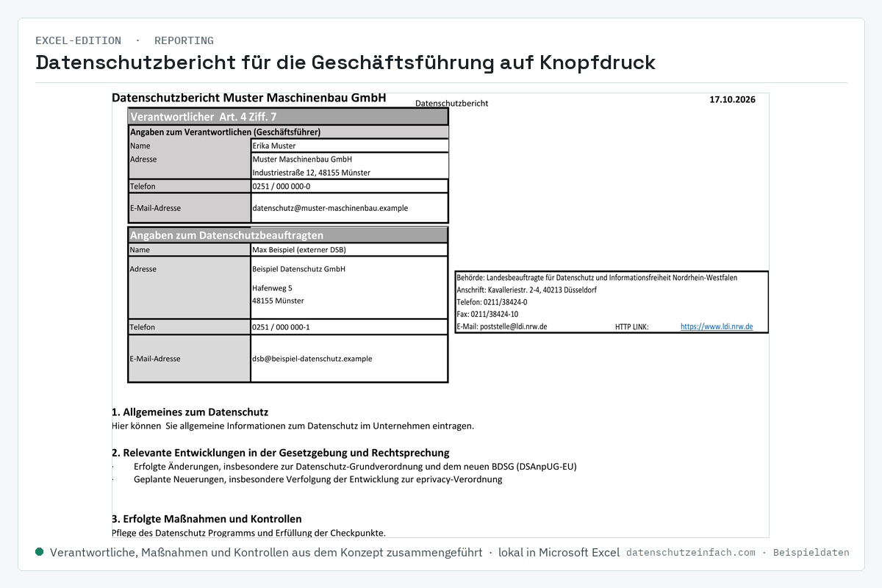The width and height of the screenshot is (882, 588).
Task: Click the heading 3. Erfolgte Maßnahmen und Kontrollen
Action: click(207, 519)
